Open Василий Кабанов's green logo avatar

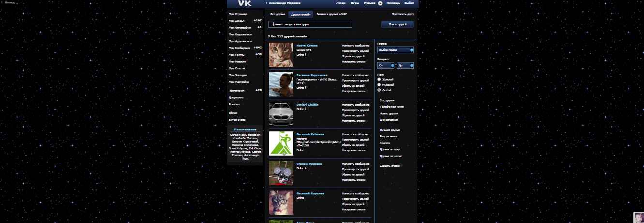281,143
